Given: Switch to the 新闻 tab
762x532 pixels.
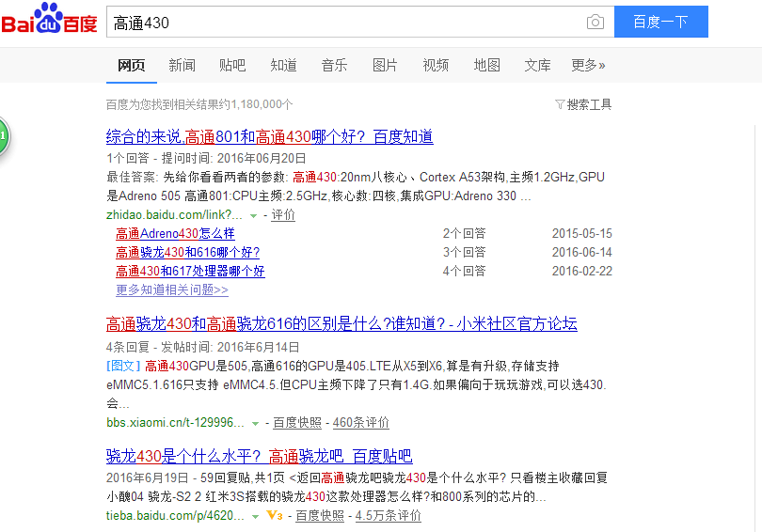Looking at the screenshot, I should pos(182,65).
